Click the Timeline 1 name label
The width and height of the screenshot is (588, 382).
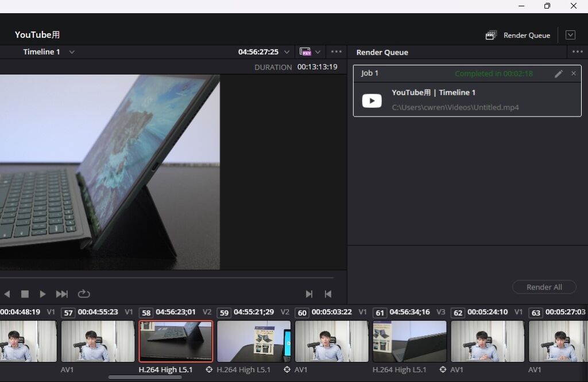(41, 52)
